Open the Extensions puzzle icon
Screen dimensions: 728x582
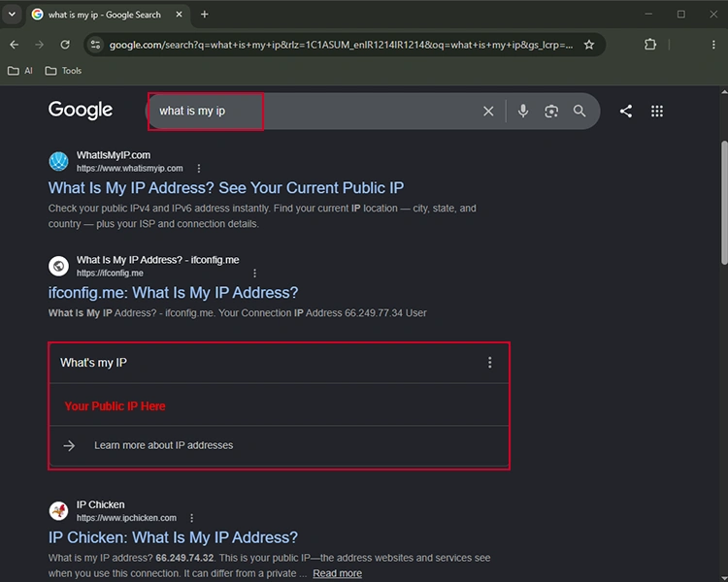[650, 45]
